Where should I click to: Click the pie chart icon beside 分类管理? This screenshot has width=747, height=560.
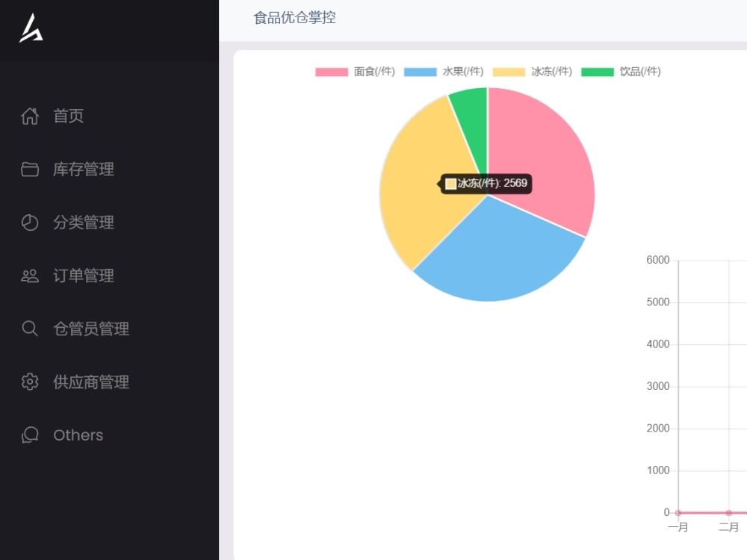click(30, 223)
